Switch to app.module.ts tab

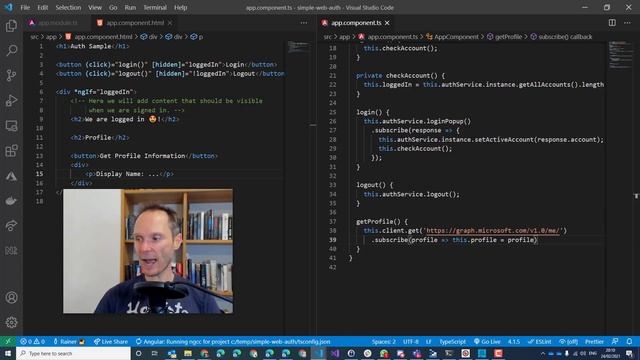57,23
